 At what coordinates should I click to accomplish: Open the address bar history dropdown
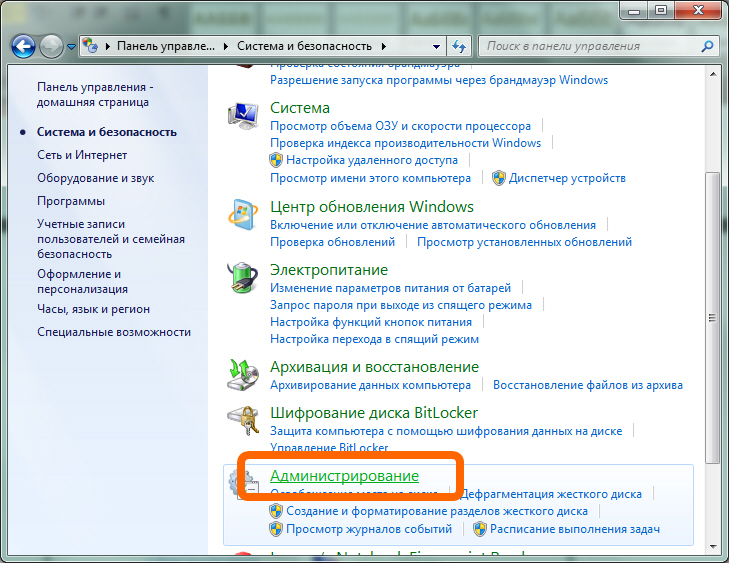click(x=436, y=46)
